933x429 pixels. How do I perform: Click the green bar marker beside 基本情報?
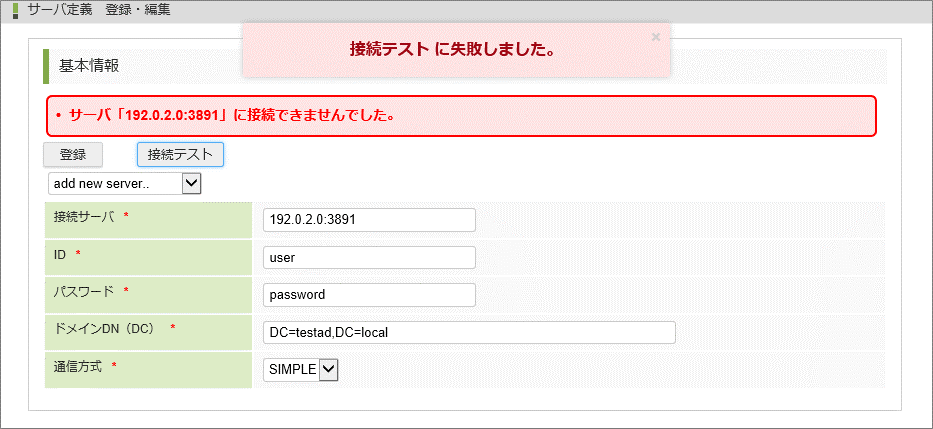(x=46, y=66)
